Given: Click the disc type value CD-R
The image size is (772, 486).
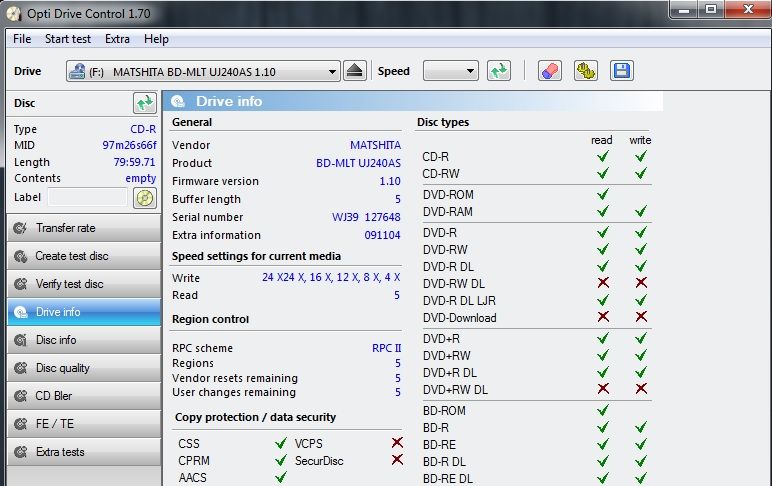Looking at the screenshot, I should coord(143,129).
